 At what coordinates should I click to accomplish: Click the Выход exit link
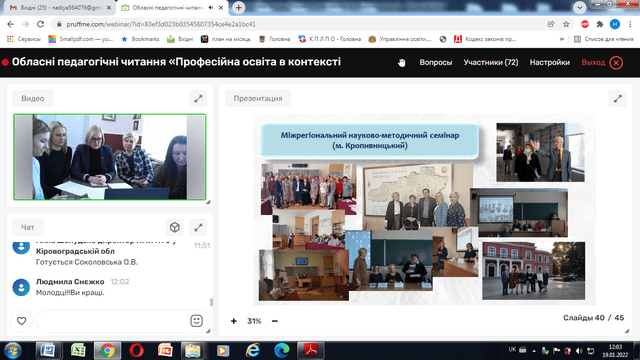pos(593,62)
